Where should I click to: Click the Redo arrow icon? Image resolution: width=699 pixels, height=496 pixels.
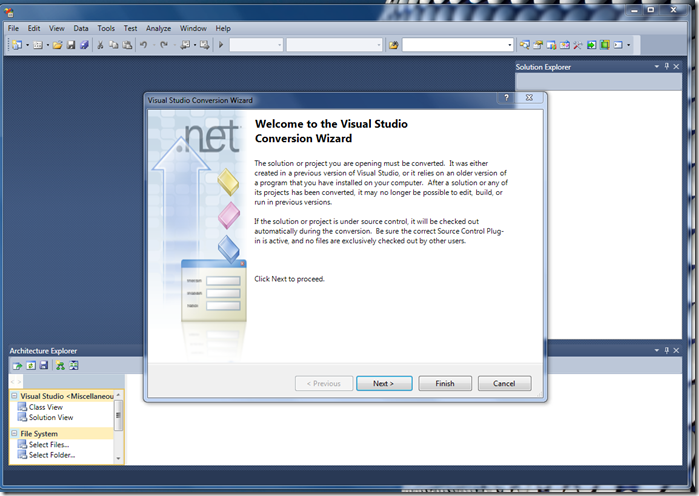[x=164, y=45]
